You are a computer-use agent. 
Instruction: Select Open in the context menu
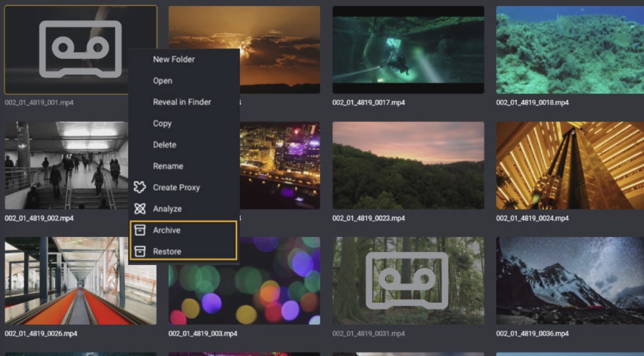(162, 81)
